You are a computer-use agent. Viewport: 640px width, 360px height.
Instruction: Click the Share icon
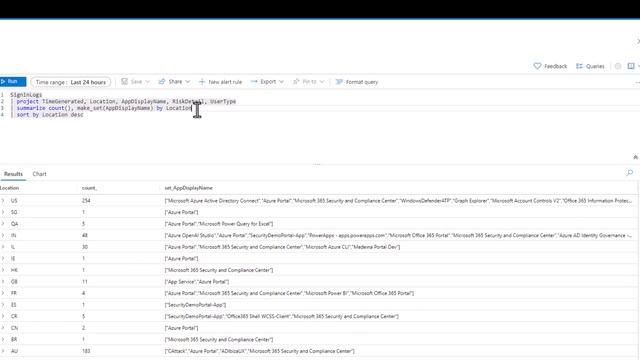(x=162, y=82)
